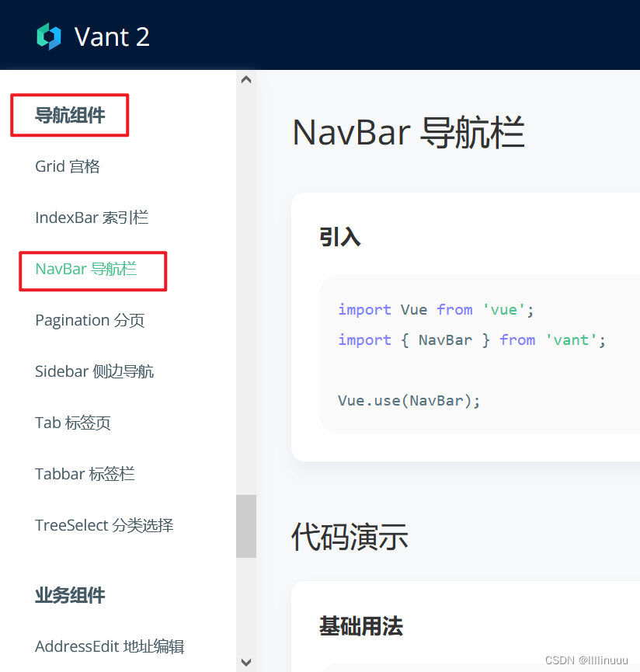Image resolution: width=640 pixels, height=672 pixels.
Task: Click the 代码演示 heading
Action: (x=350, y=537)
